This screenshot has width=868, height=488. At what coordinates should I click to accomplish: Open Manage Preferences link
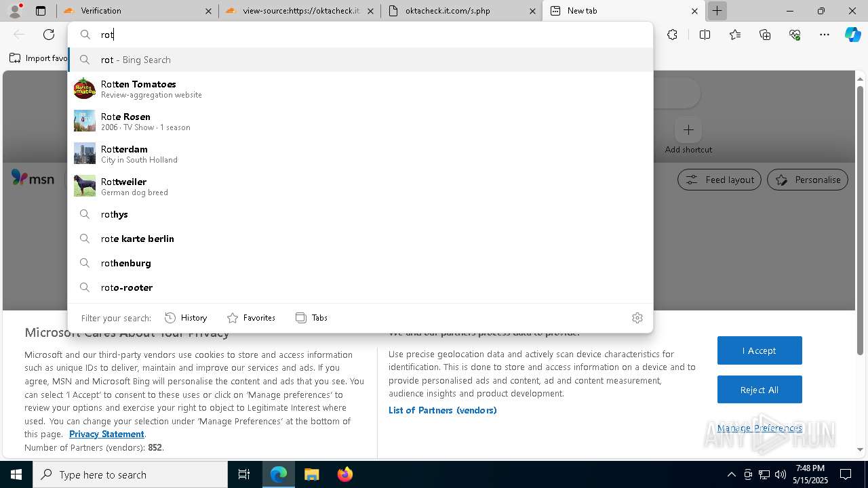tap(759, 428)
